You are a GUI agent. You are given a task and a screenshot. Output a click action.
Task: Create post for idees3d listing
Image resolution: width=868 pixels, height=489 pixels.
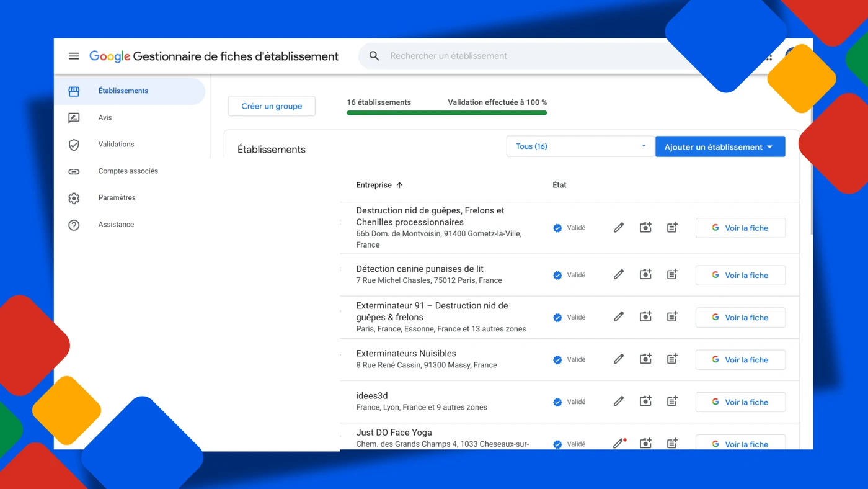[672, 402]
